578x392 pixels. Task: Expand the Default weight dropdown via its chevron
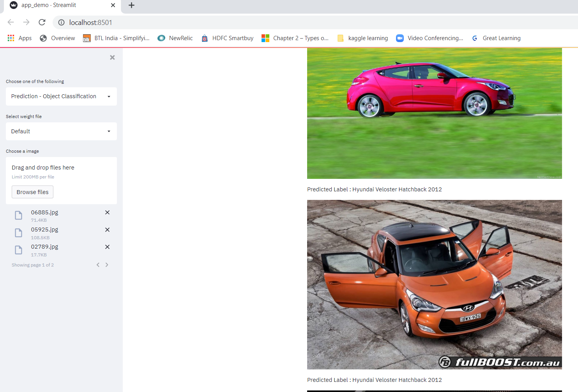coord(109,131)
